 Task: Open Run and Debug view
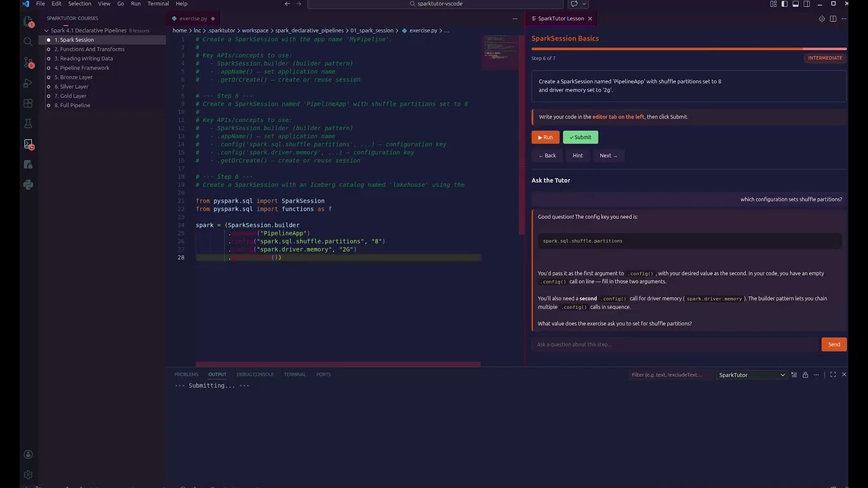[28, 83]
